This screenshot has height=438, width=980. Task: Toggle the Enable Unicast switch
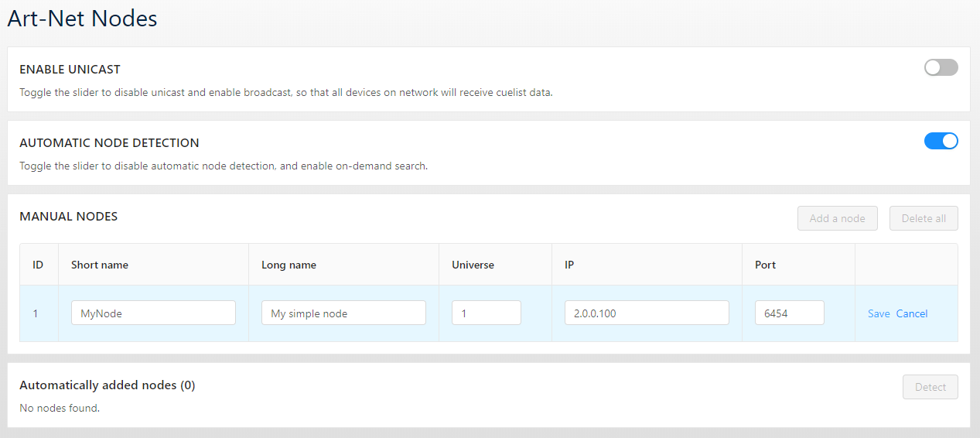(941, 67)
